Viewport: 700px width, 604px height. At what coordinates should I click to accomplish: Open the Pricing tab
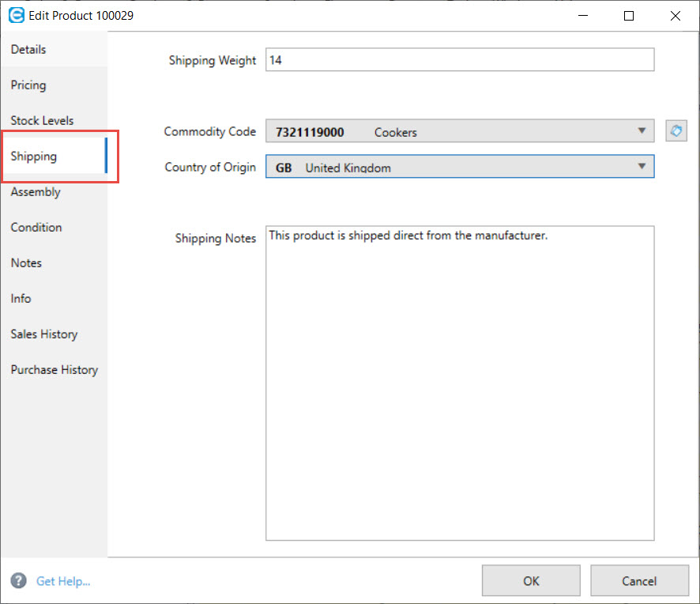[28, 85]
